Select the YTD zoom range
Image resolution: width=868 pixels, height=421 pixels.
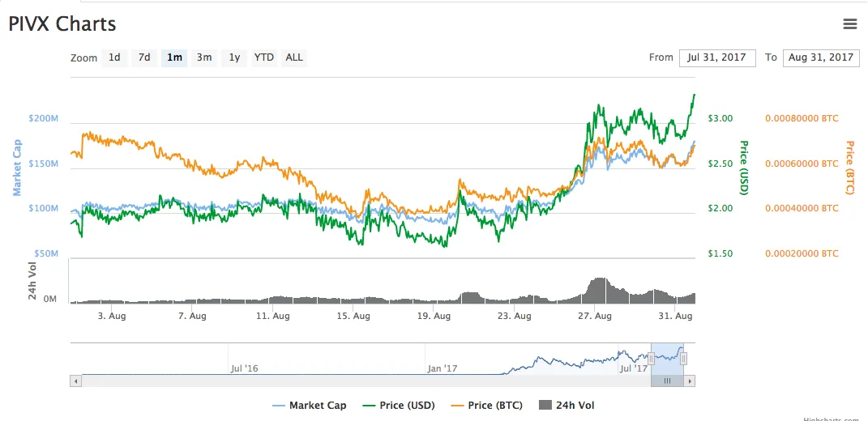pyautogui.click(x=264, y=57)
